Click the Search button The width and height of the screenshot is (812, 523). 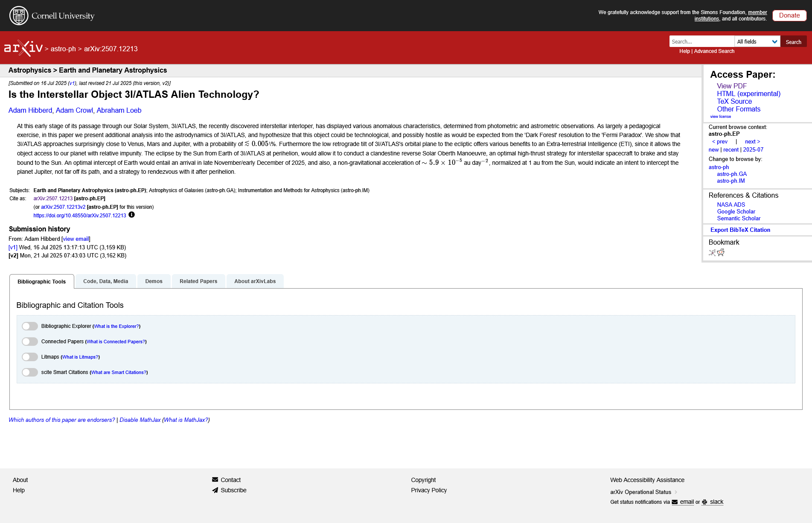tap(794, 41)
